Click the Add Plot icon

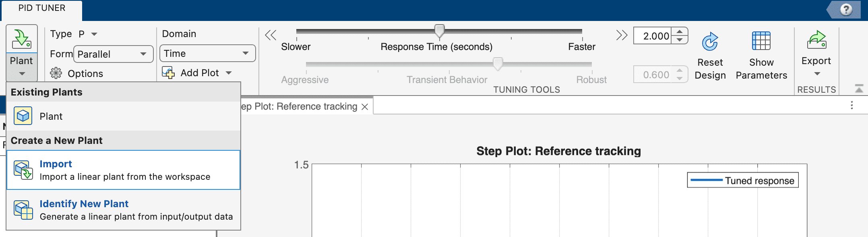[x=168, y=73]
